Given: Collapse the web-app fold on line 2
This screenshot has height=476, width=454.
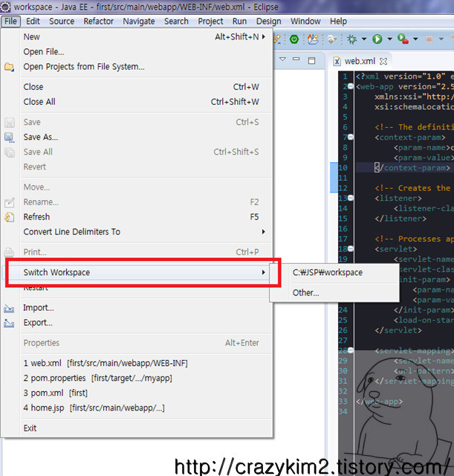Looking at the screenshot, I should (351, 86).
